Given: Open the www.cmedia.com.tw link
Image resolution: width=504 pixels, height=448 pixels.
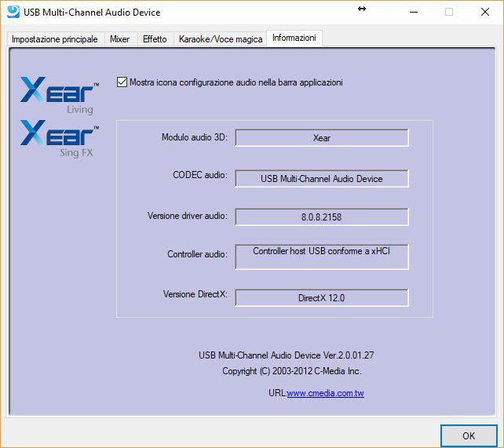Looking at the screenshot, I should 325,393.
